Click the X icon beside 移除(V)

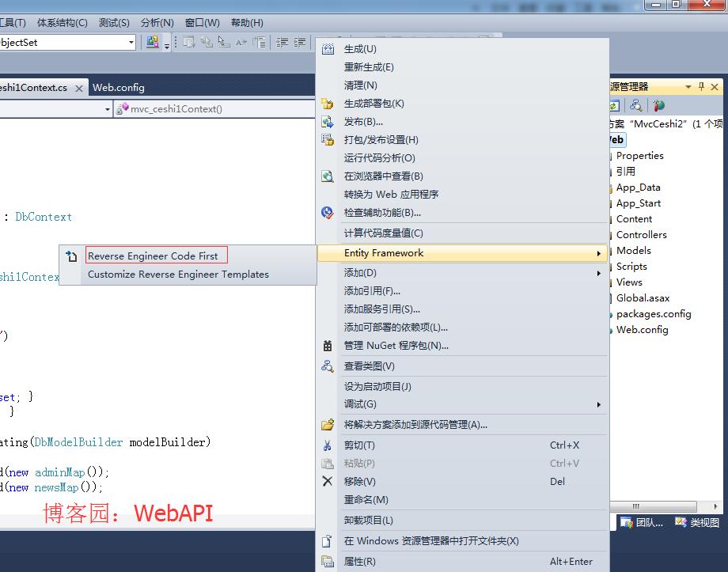pyautogui.click(x=328, y=481)
